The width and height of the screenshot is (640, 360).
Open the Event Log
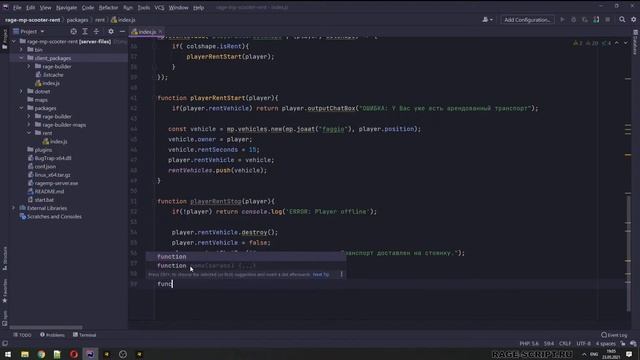point(614,335)
